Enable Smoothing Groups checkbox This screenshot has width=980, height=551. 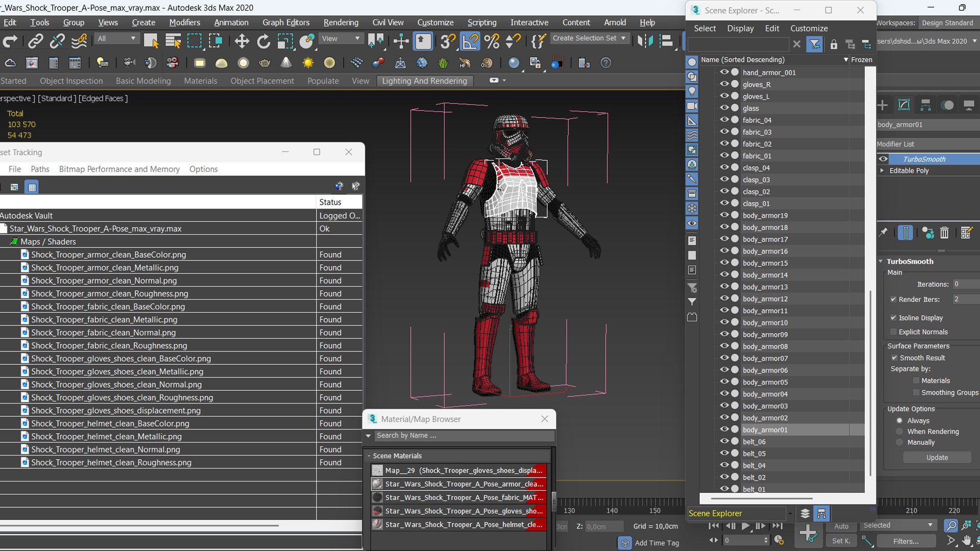coord(916,393)
